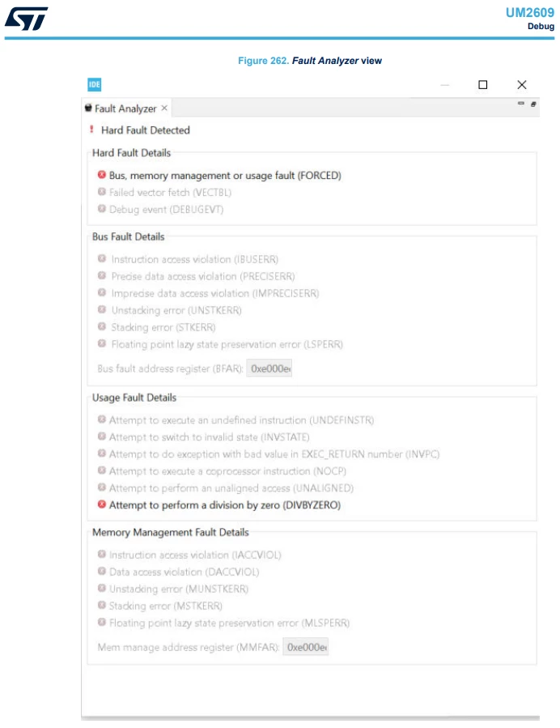Click the Mem manage address register field

pyautogui.click(x=305, y=647)
